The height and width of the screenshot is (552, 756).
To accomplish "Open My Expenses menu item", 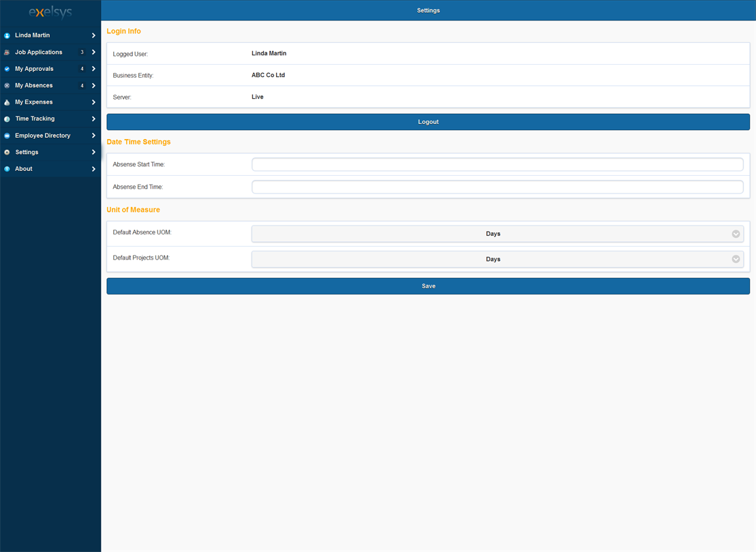I will pyautogui.click(x=50, y=102).
